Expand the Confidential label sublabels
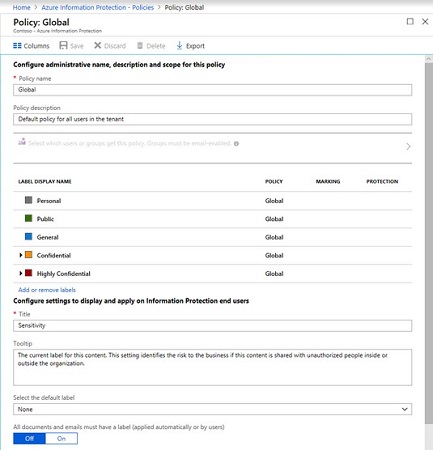The image size is (433, 450). (x=21, y=255)
